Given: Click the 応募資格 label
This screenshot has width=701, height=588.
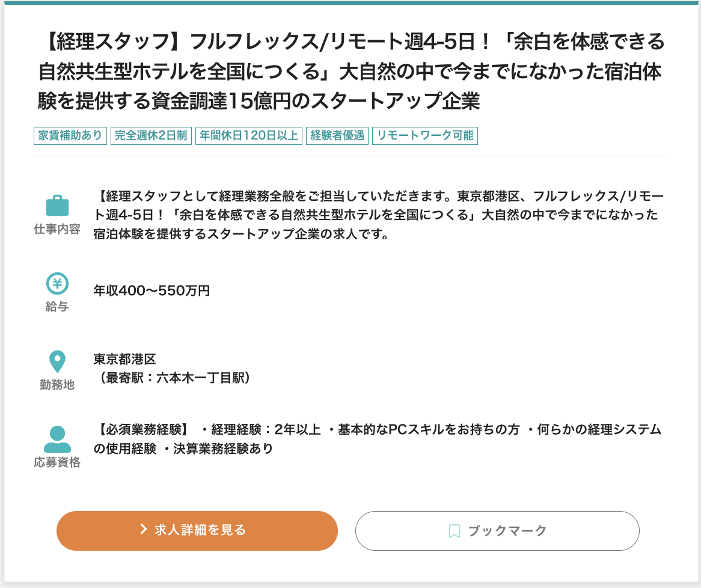Looking at the screenshot, I should click(57, 462).
